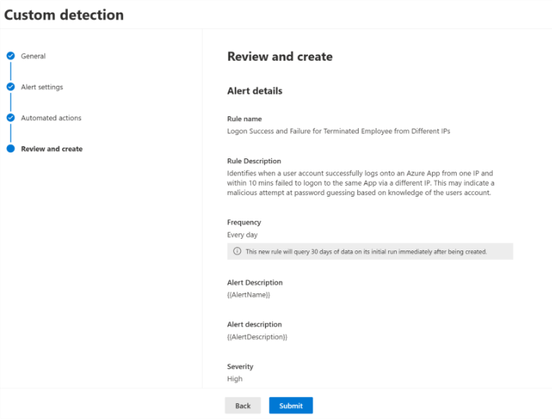The height and width of the screenshot is (419, 552).
Task: Go back using the Back button
Action: [243, 406]
